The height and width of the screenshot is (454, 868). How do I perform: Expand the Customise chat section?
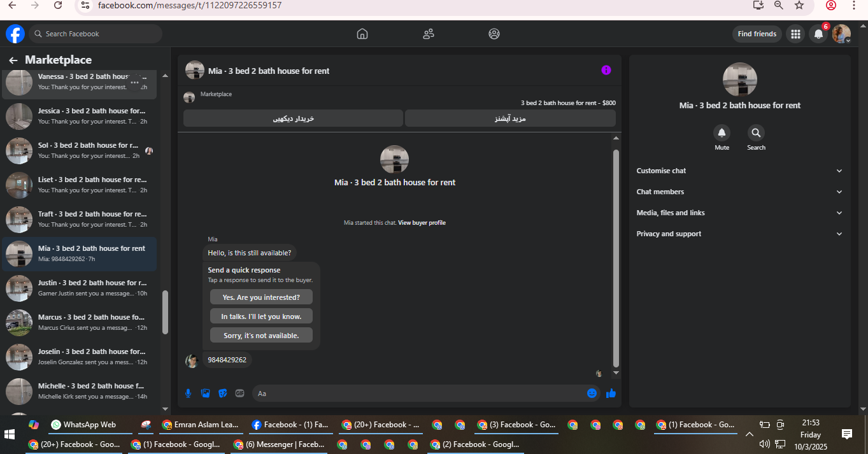click(739, 171)
